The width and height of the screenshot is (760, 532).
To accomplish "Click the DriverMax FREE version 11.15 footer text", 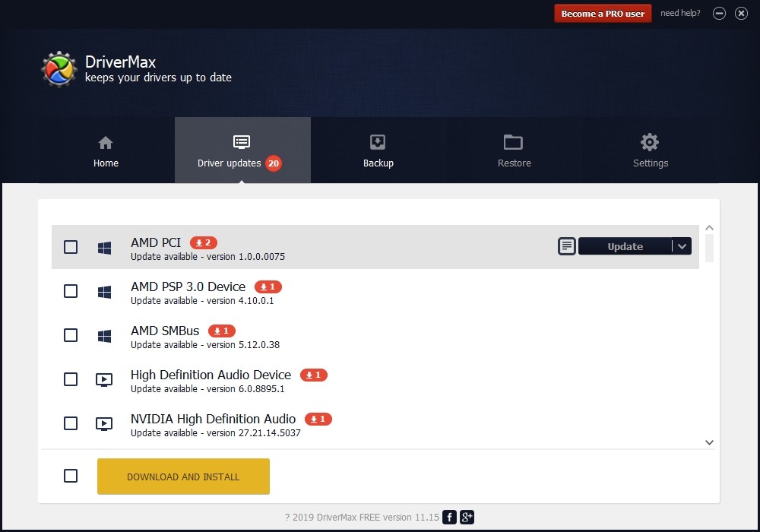I will 362,517.
